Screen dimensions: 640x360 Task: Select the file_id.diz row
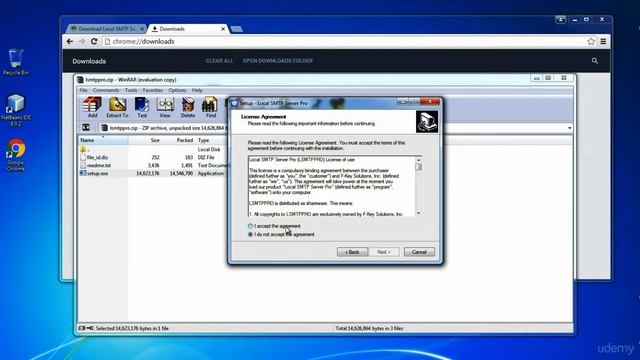(153, 157)
